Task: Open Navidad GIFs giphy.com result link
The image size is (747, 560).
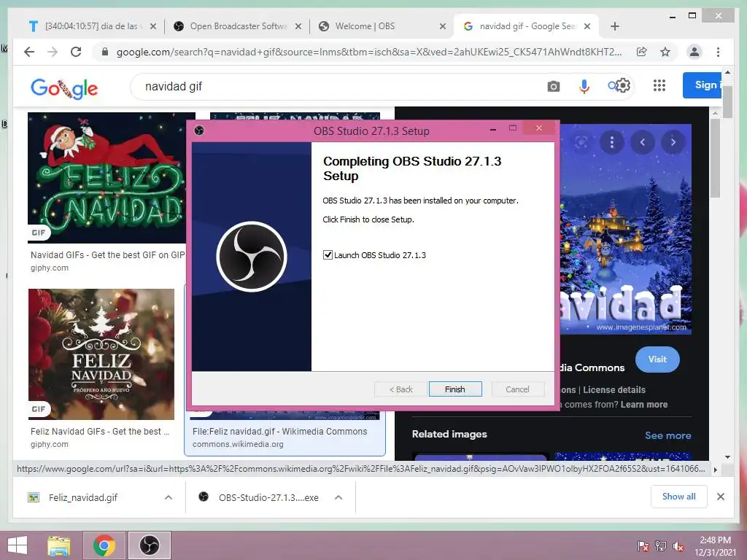Action: (108, 255)
